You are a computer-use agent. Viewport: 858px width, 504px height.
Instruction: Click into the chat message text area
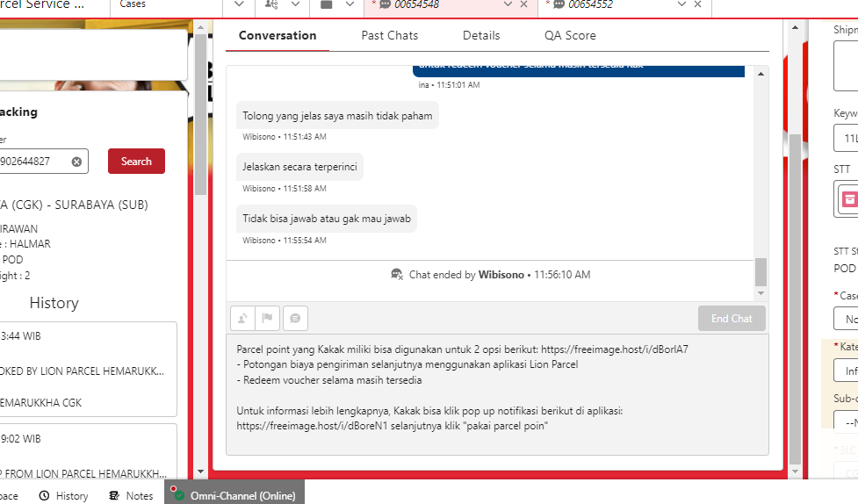[x=497, y=394]
